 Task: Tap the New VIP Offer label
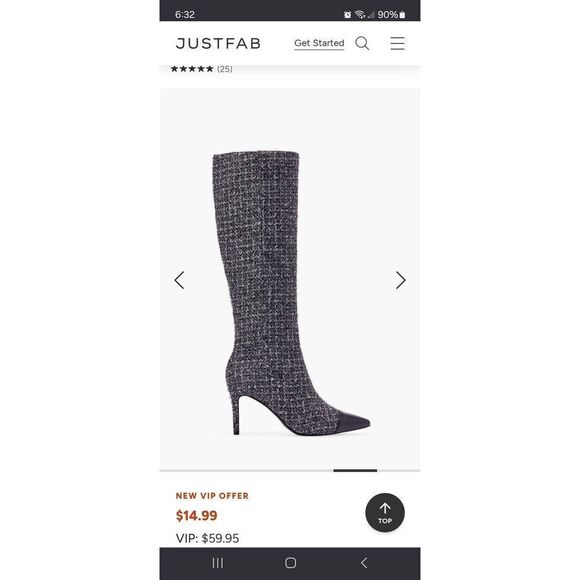pyautogui.click(x=212, y=496)
